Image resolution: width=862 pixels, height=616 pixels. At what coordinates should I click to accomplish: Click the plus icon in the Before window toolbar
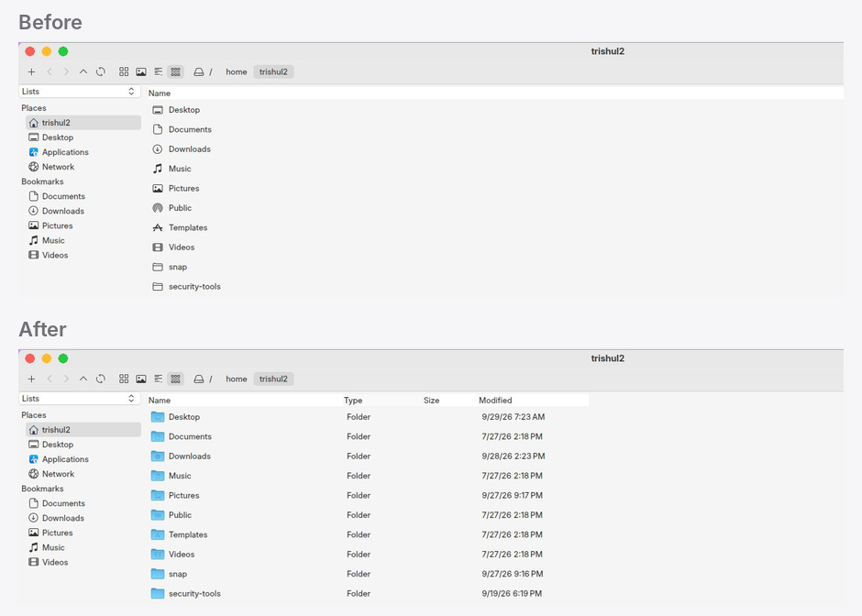[x=31, y=72]
